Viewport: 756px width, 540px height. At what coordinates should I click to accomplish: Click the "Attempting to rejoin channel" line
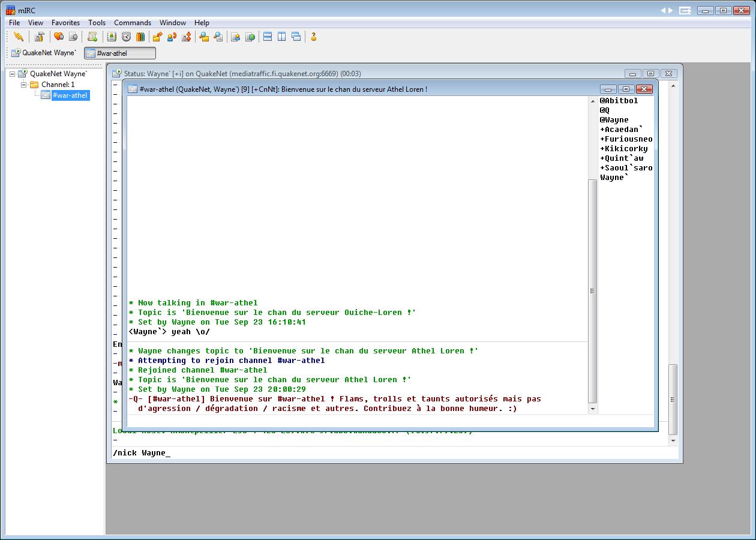tap(227, 361)
